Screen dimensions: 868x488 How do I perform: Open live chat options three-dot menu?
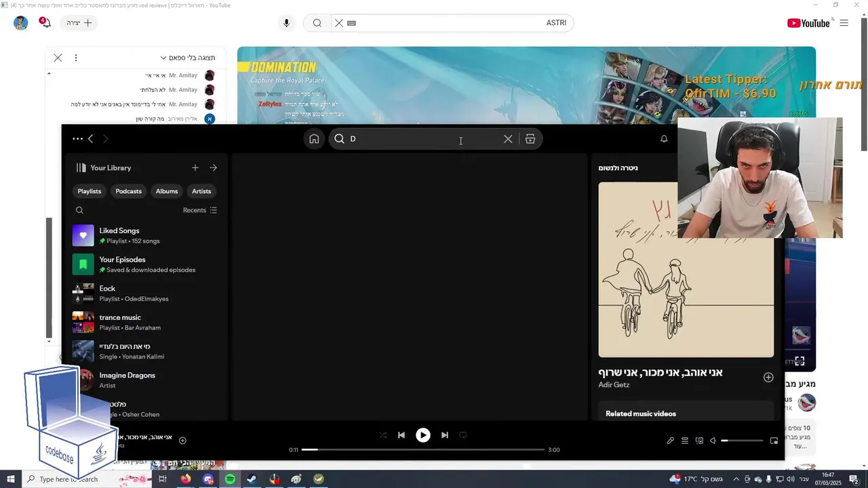click(x=76, y=58)
